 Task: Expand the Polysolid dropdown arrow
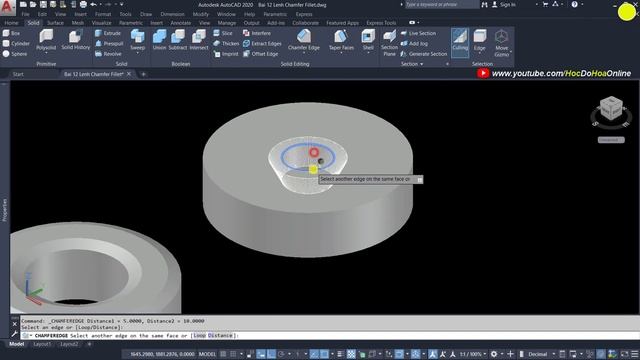tap(46, 53)
